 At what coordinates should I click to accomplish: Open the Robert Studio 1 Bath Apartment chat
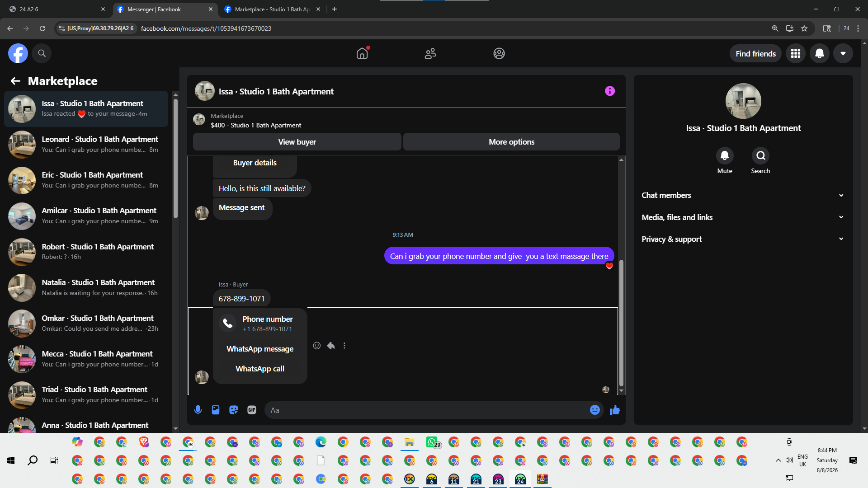pyautogui.click(x=86, y=252)
